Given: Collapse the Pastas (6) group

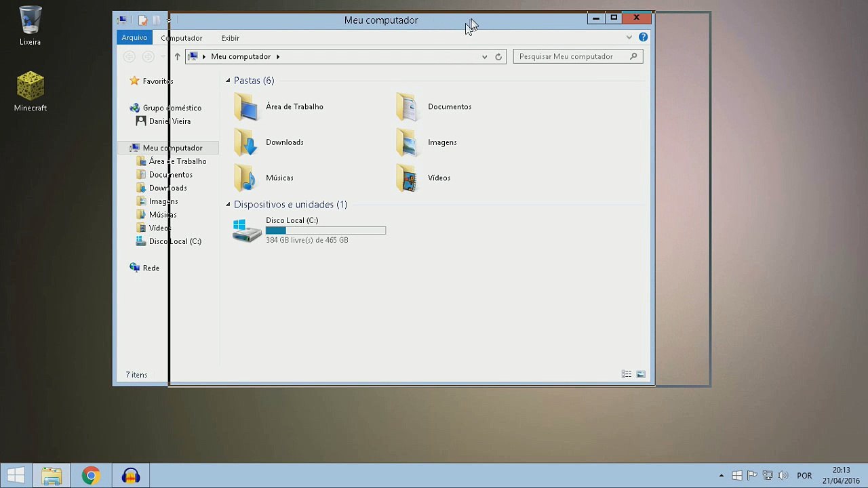Looking at the screenshot, I should tap(228, 81).
